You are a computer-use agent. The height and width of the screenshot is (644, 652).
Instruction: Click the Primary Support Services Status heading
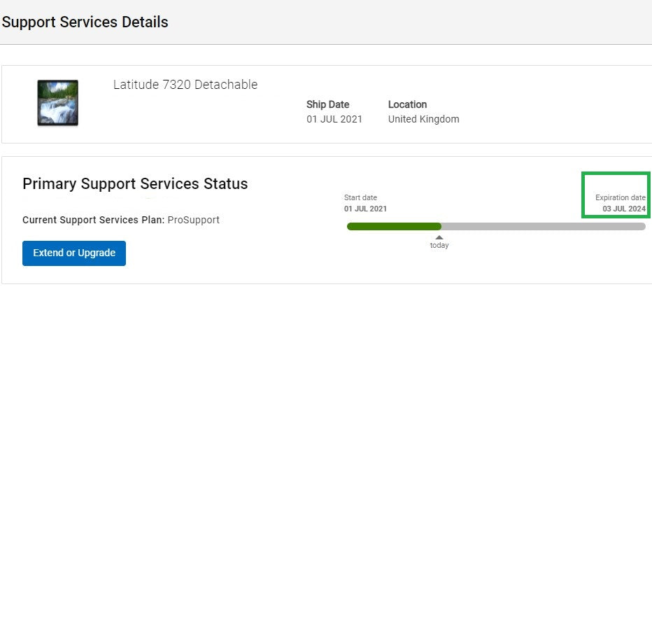pos(135,184)
